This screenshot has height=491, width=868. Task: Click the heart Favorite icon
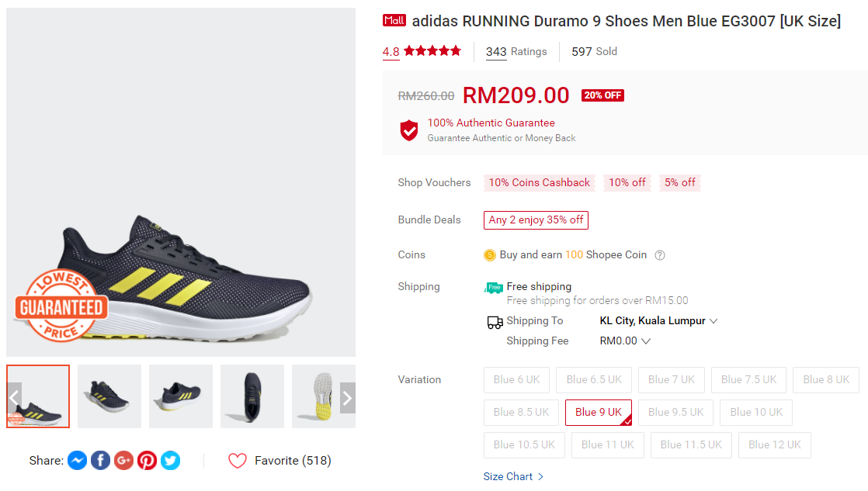(x=238, y=461)
